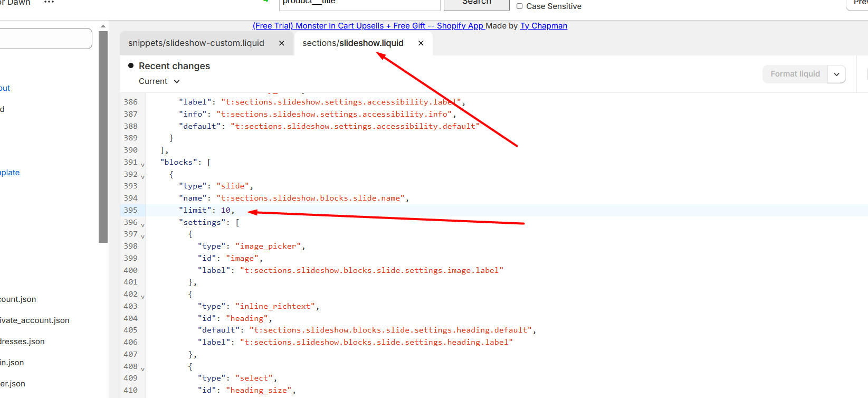
Task: Click the Recent changes heading
Action: click(x=174, y=66)
